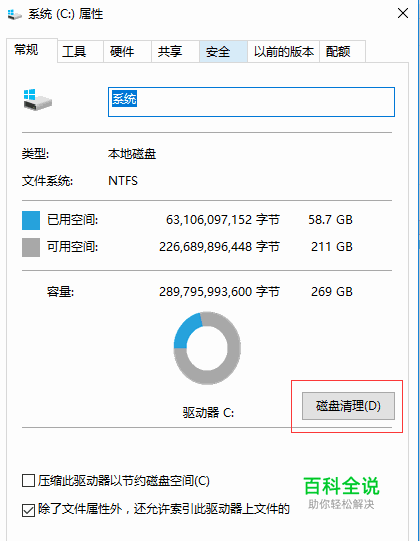Enable 压缩此驱动器以节约磁盘空间 checkbox
Screen dimensions: 420x541
tap(28, 480)
